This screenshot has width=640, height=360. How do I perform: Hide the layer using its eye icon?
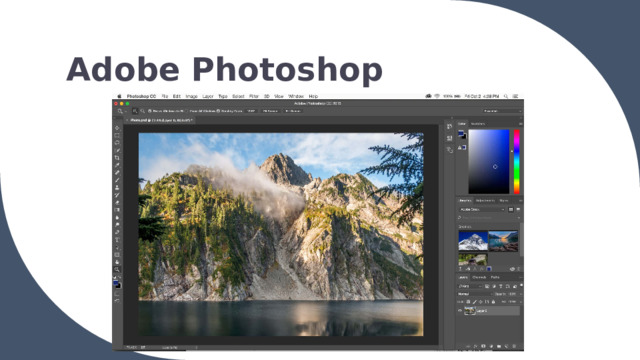pyautogui.click(x=460, y=311)
